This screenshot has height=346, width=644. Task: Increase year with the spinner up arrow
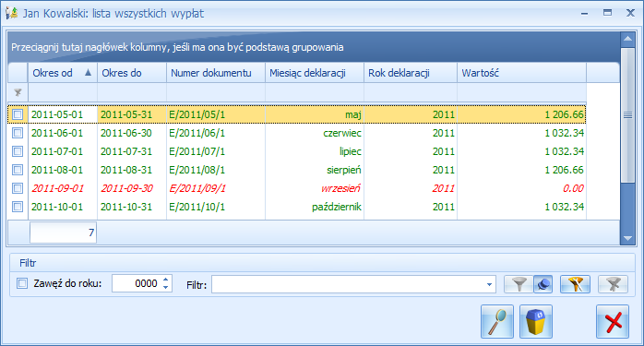point(165,280)
